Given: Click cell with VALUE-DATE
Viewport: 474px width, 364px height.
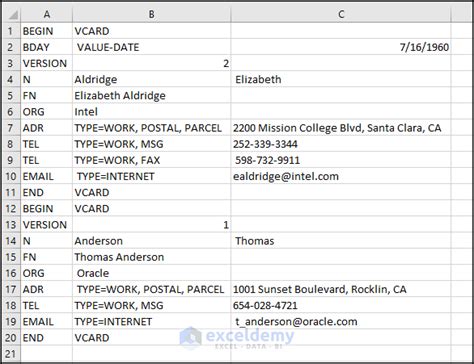Looking at the screenshot, I should click(x=151, y=47).
